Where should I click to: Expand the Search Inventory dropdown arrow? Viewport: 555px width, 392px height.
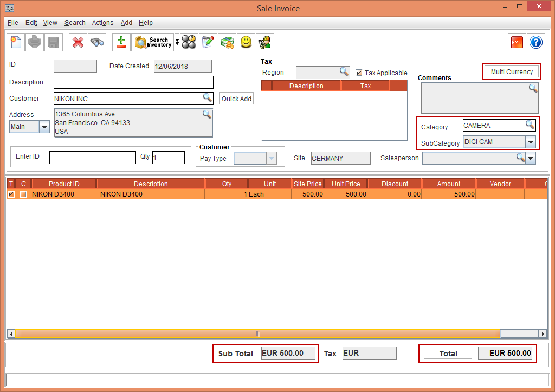(177, 42)
